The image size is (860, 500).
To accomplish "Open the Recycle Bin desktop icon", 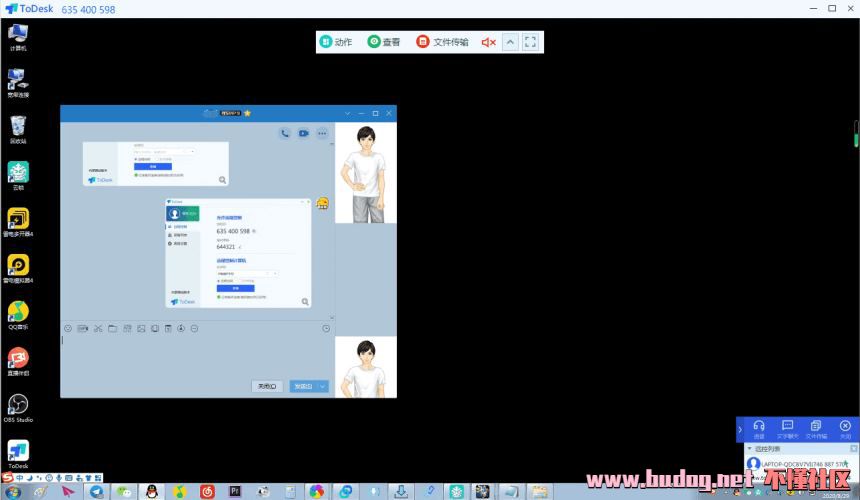I will click(x=18, y=130).
